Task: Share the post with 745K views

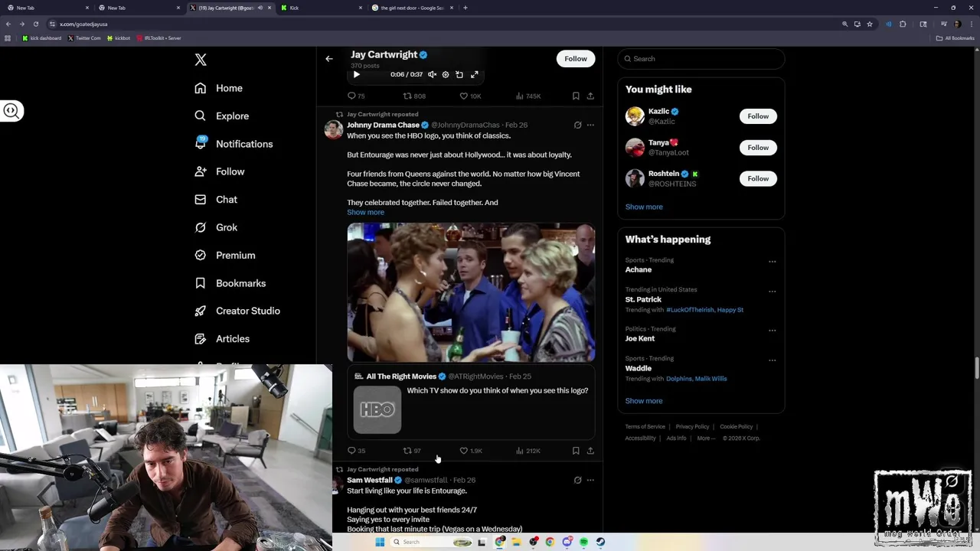Action: (590, 96)
